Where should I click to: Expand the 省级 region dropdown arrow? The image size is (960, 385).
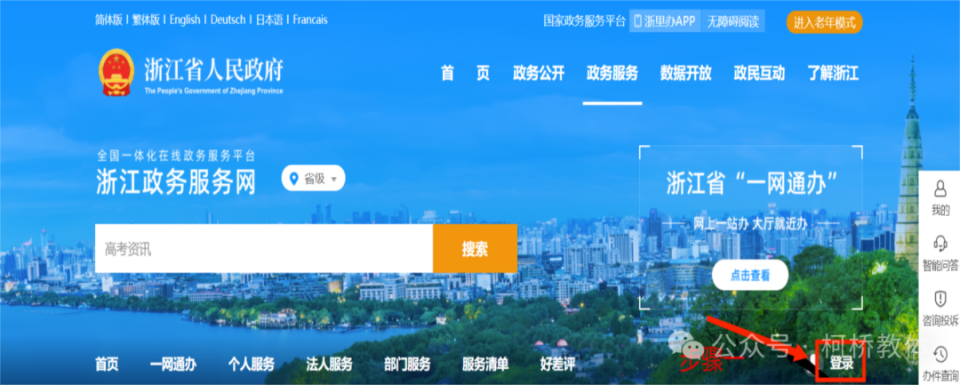[334, 179]
